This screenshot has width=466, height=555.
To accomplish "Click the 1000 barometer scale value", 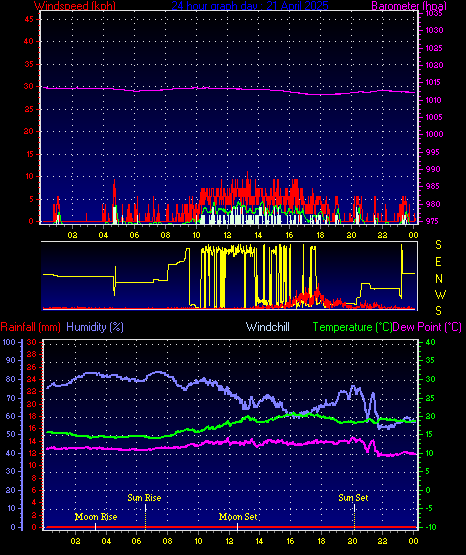I will click(433, 134).
